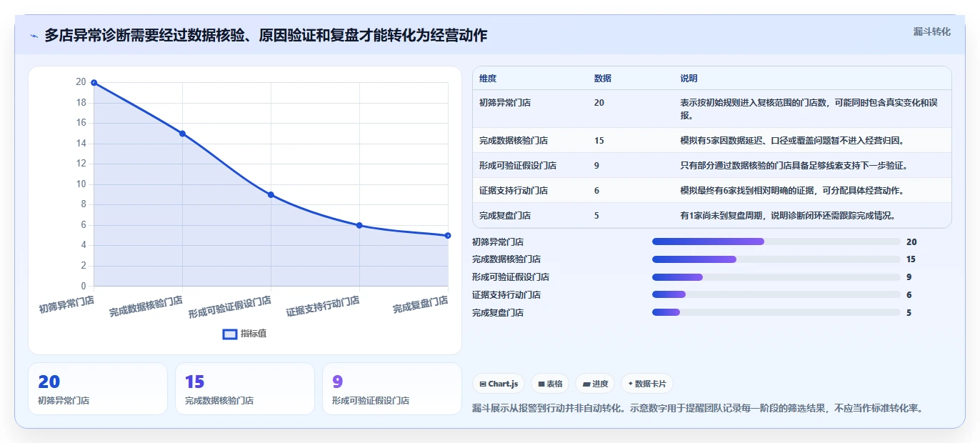Open the 15 完成数据核验门店 data card

pos(245,389)
